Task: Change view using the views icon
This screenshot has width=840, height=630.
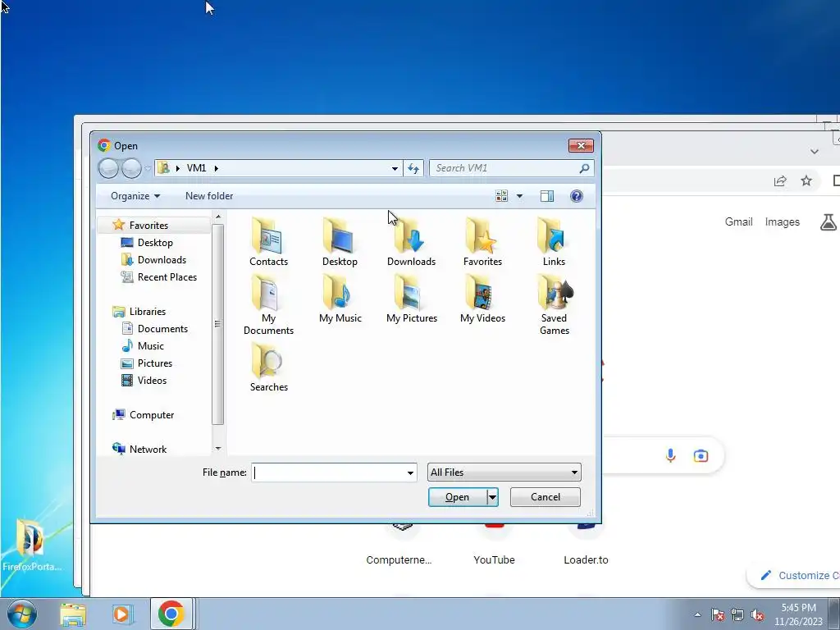Action: [501, 196]
